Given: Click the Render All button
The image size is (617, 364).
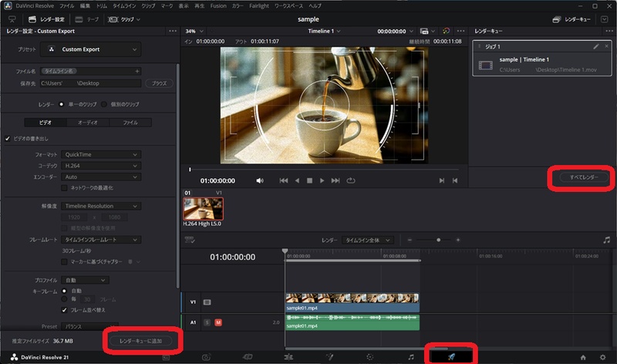Looking at the screenshot, I should click(584, 177).
